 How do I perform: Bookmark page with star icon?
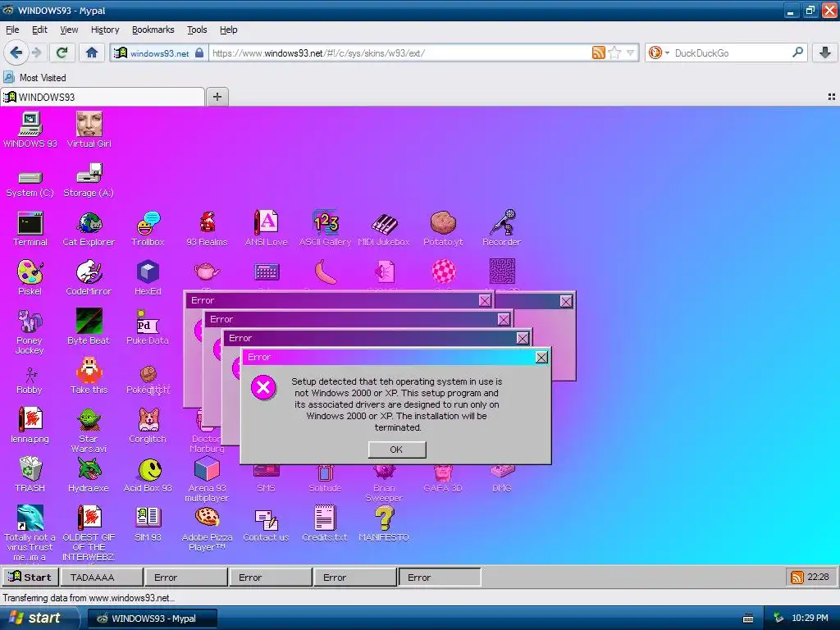point(614,52)
